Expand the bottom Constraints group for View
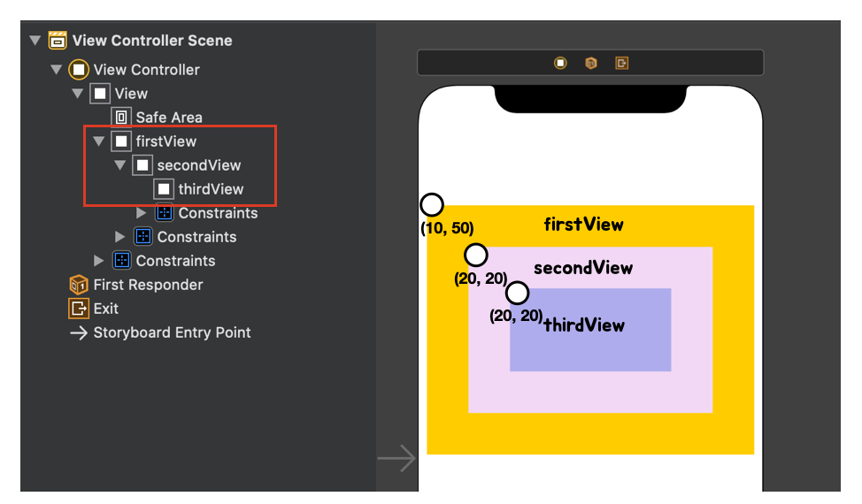The height and width of the screenshot is (504, 862). point(99,260)
